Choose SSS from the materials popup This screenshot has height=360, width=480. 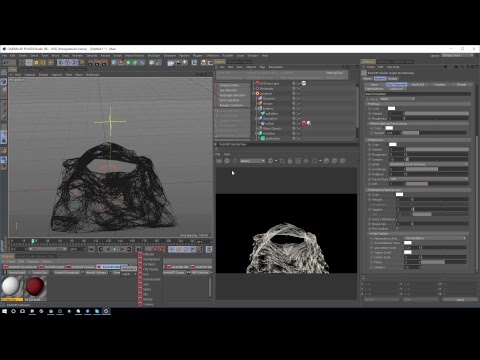click(149, 294)
